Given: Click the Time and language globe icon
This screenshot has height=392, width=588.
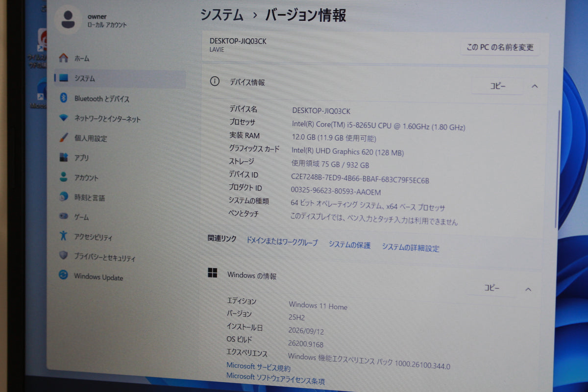Looking at the screenshot, I should pos(64,197).
